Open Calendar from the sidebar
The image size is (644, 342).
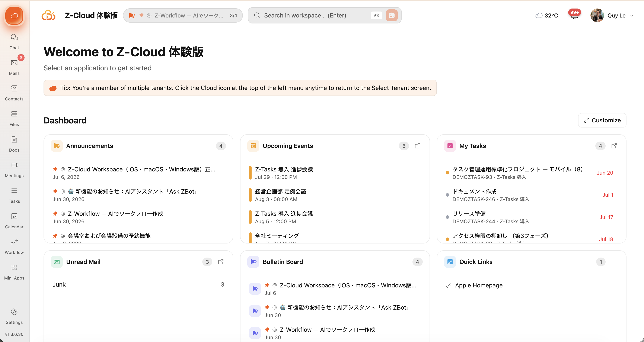click(14, 221)
